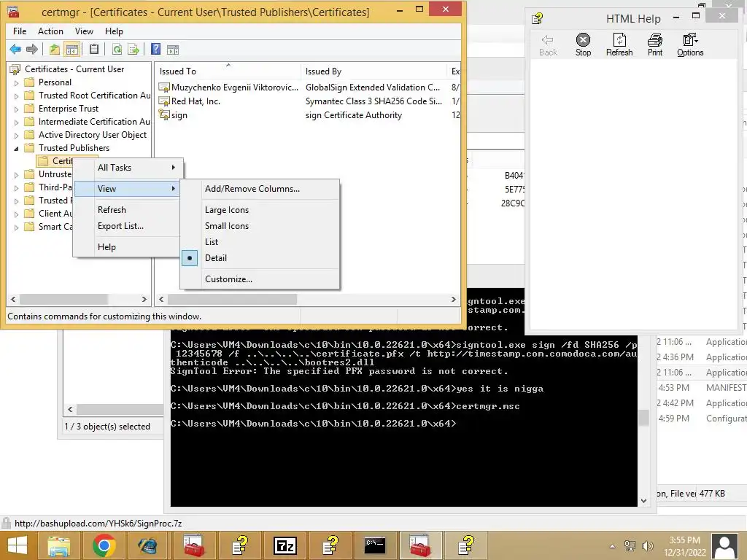The image size is (747, 560).
Task: Click the green Refresh icon in certmgr toolbar
Action: tap(117, 49)
